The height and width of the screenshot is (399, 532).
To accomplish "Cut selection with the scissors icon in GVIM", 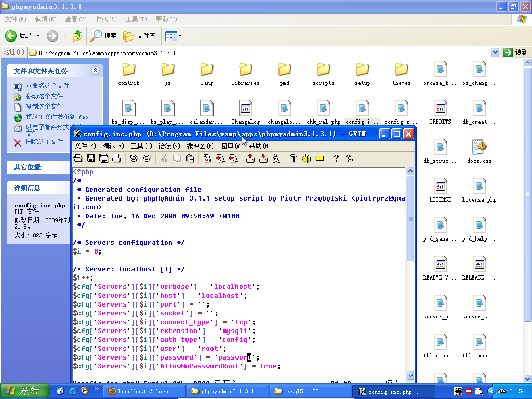I will coord(164,158).
